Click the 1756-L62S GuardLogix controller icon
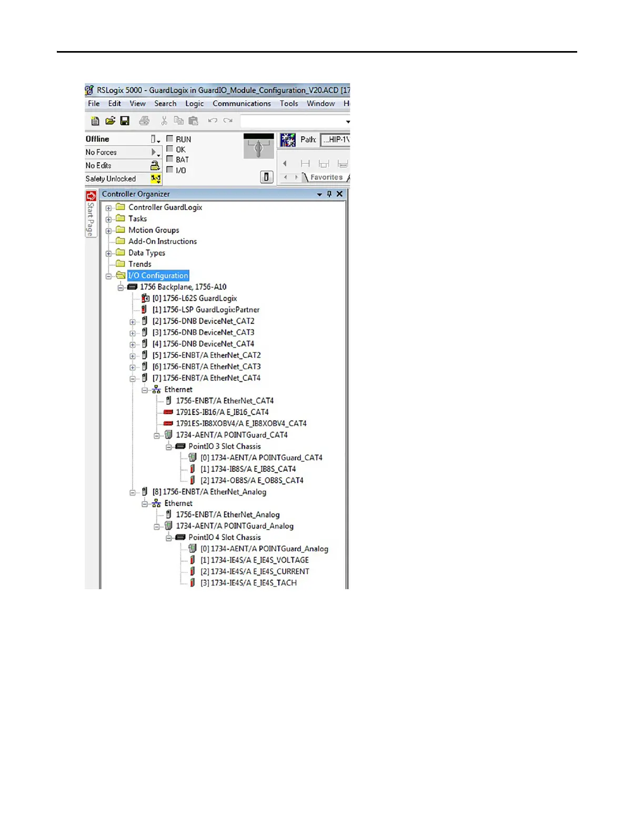 pyautogui.click(x=146, y=299)
